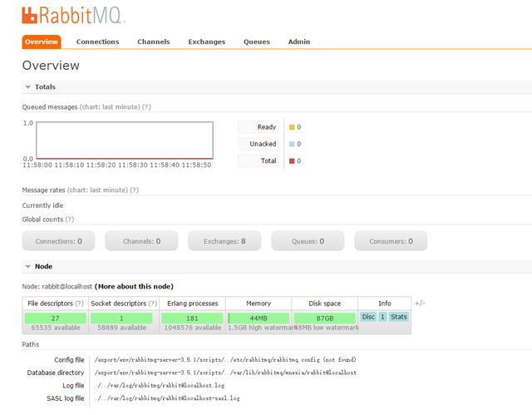
Task: Open the Channels: 0 count button
Action: point(141,241)
